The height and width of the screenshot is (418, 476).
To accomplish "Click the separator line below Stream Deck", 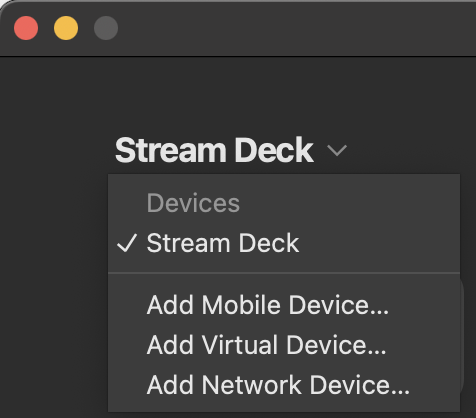I will coord(284,273).
